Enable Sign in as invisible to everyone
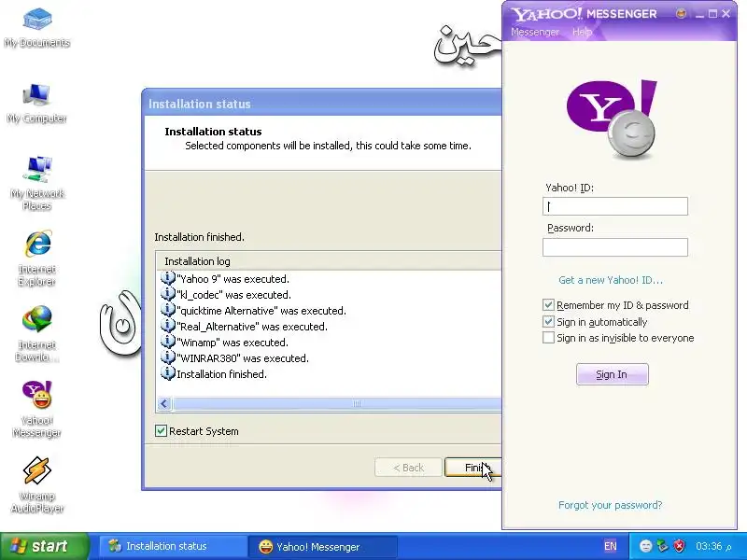Viewport: 747px width, 560px height. coord(548,338)
